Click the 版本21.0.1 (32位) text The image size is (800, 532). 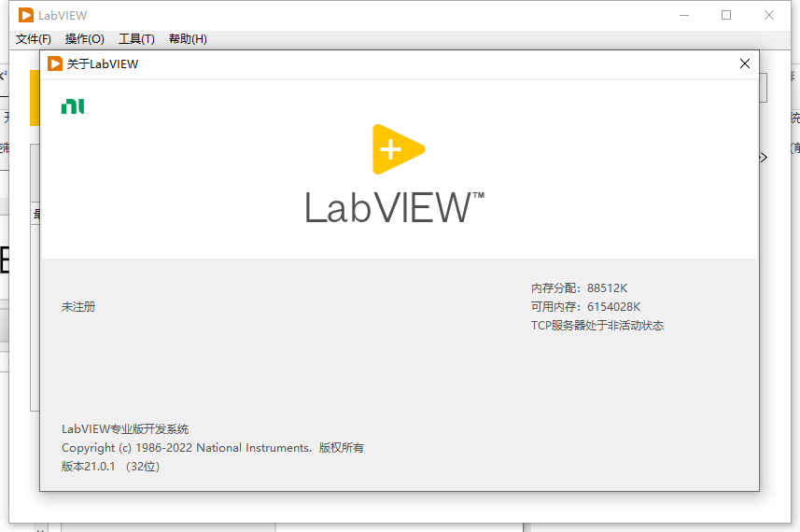tap(111, 467)
